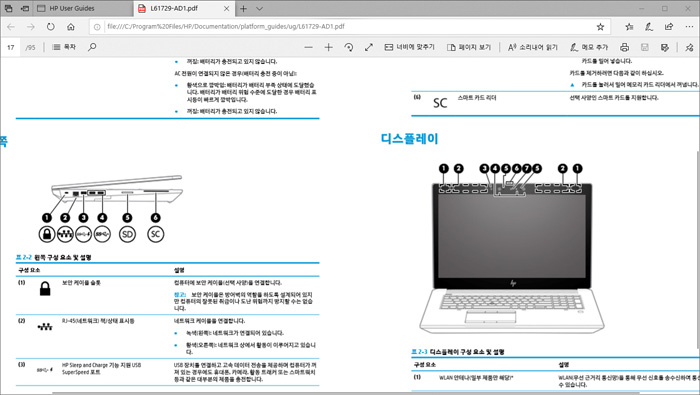Zoom out using minus icon
The width and height of the screenshot is (700, 395).
coord(308,47)
